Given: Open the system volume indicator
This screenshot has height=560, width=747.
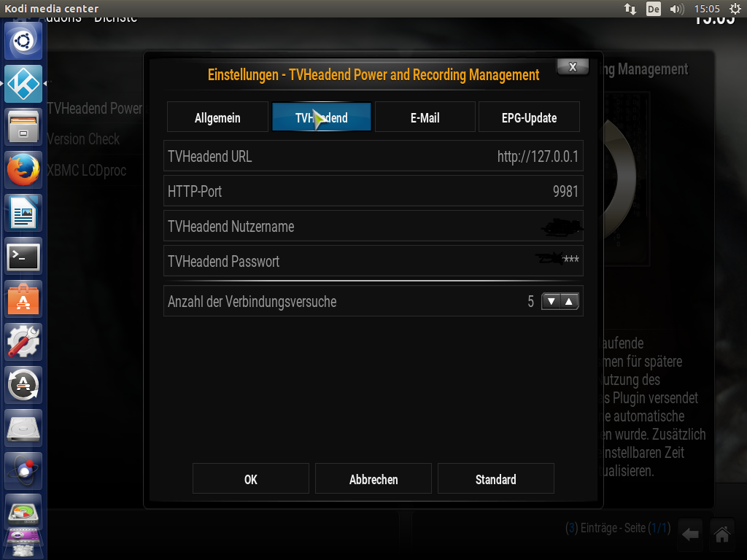Looking at the screenshot, I should click(x=676, y=9).
